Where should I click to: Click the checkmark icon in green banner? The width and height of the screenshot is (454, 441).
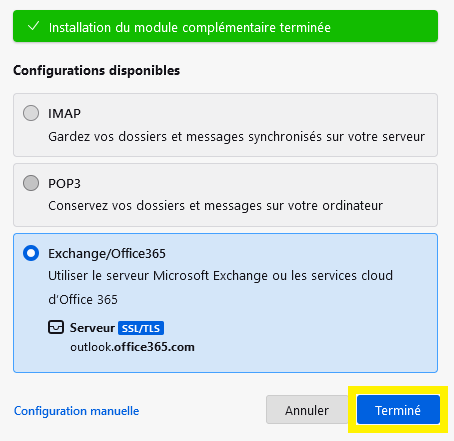coord(33,26)
